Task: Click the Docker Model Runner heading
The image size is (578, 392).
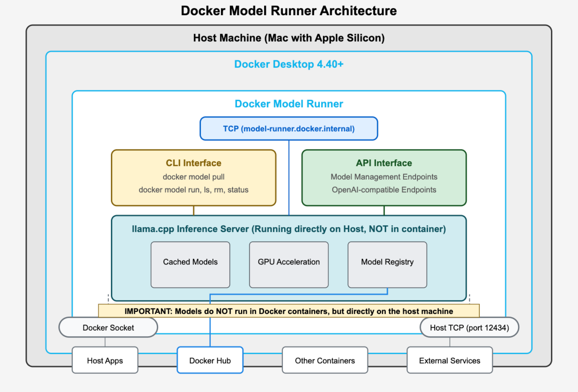Action: [289, 104]
